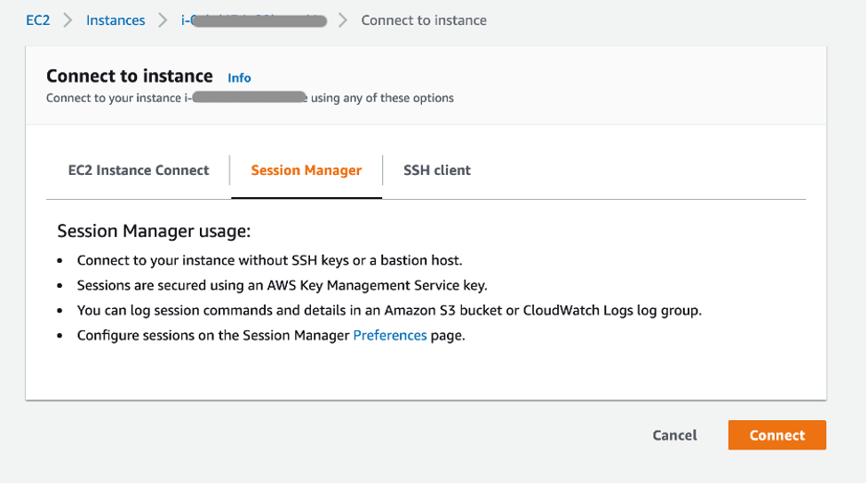Open the Session Manager Preferences link
Image resolution: width=868 pixels, height=484 pixels.
[390, 336]
